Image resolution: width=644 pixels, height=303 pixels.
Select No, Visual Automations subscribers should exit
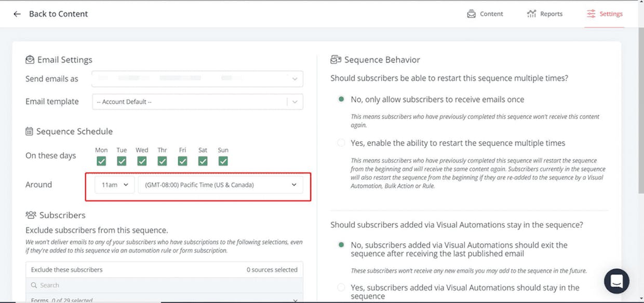click(x=341, y=244)
